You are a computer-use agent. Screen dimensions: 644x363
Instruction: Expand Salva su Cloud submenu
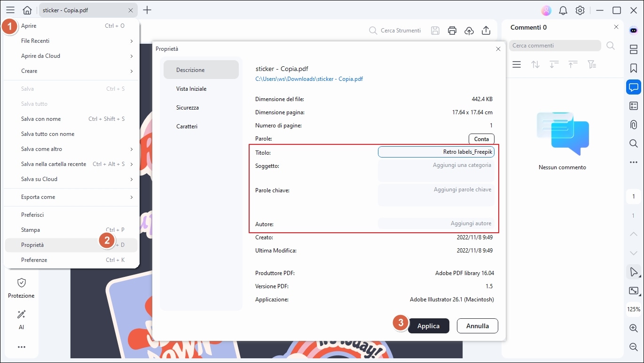pyautogui.click(x=71, y=179)
